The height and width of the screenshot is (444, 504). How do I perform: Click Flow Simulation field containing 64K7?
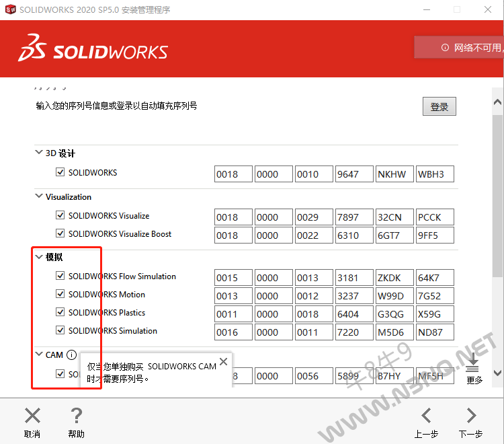point(435,278)
